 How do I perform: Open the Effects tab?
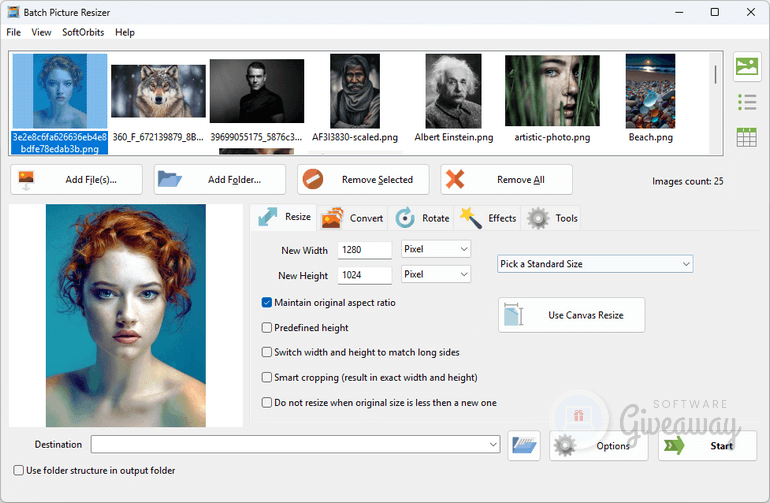tap(489, 218)
